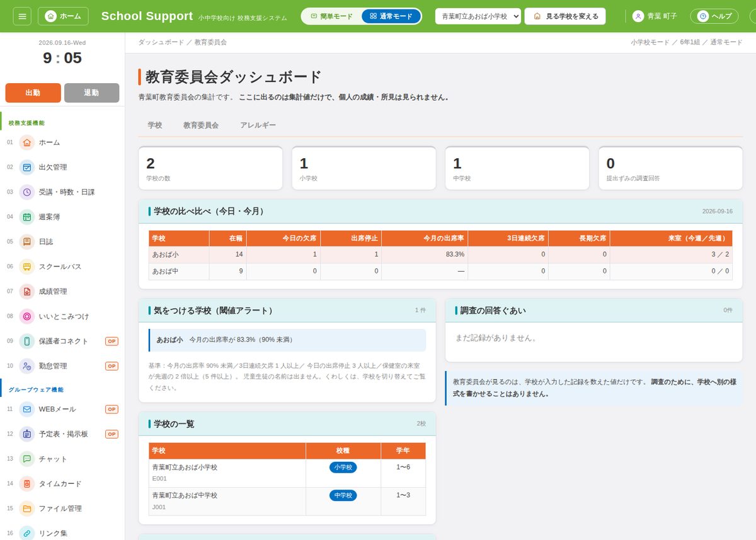This screenshot has height=540, width=756.
Task: Click the 今月の出席率 column header
Action: click(425, 238)
